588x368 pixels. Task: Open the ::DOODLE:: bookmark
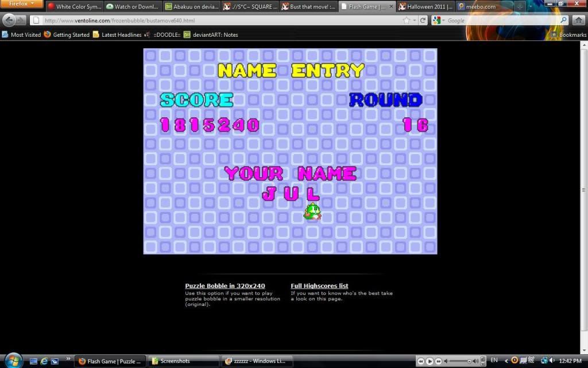pyautogui.click(x=163, y=34)
